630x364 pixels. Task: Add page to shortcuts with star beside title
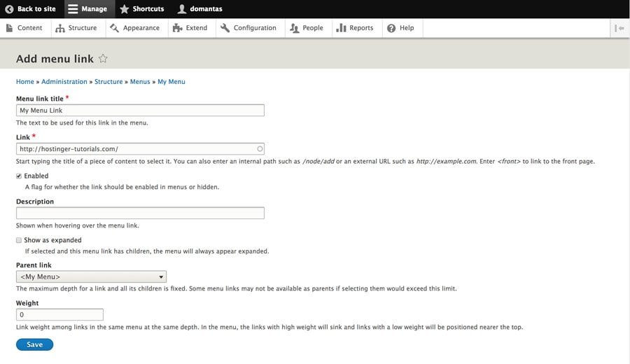pos(103,58)
